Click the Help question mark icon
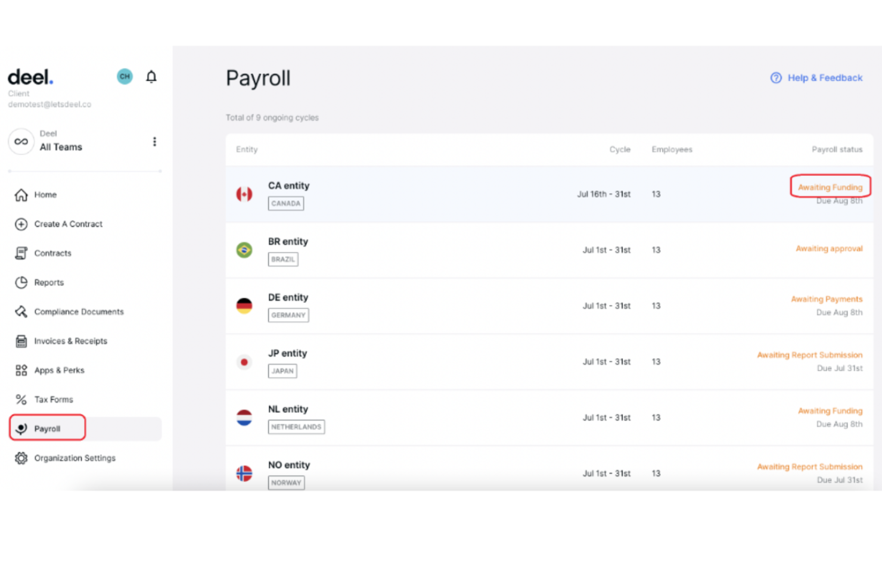The width and height of the screenshot is (882, 588). point(776,77)
